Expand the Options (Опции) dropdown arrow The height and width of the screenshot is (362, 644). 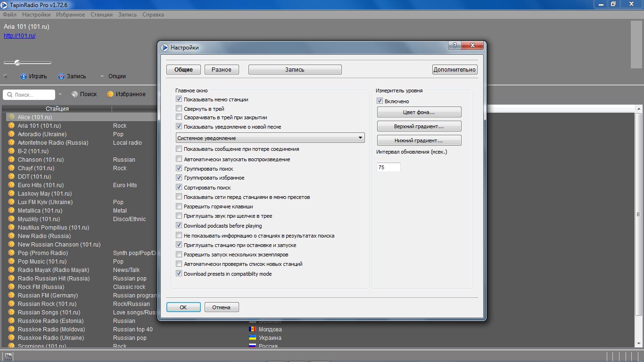pos(102,76)
